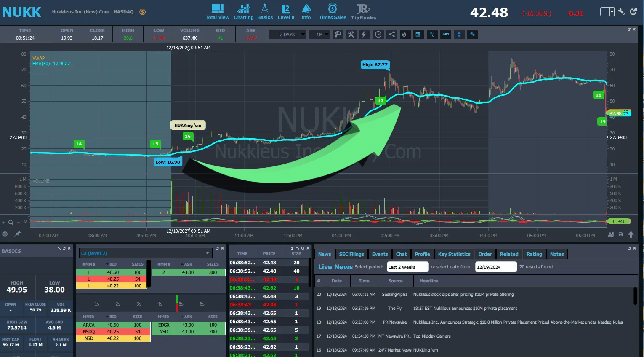Pop out the main window from header
This screenshot has width=644, height=357.
[x=633, y=11]
